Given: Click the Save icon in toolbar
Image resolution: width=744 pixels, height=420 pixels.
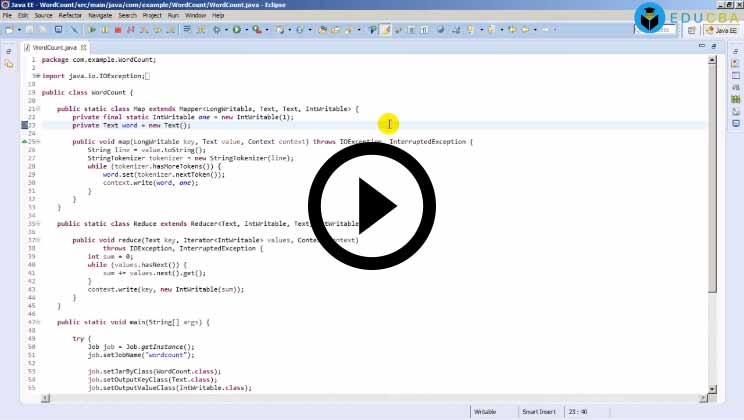Looking at the screenshot, I should pos(30,30).
